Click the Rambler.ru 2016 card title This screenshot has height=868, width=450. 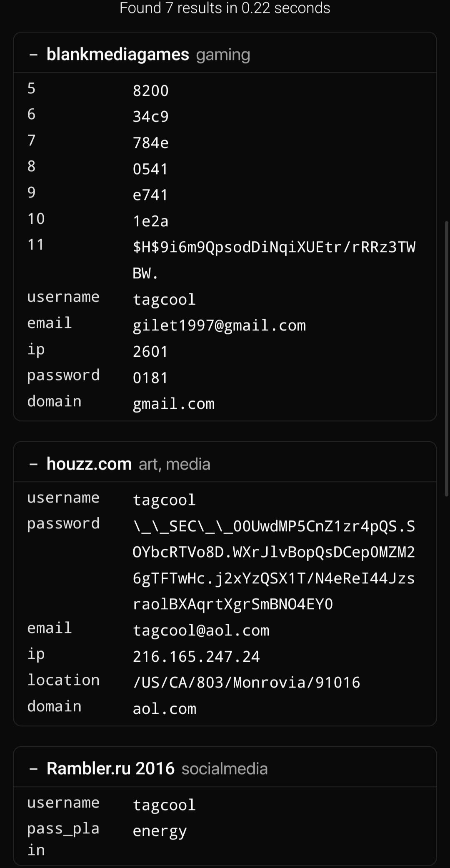pos(110,769)
